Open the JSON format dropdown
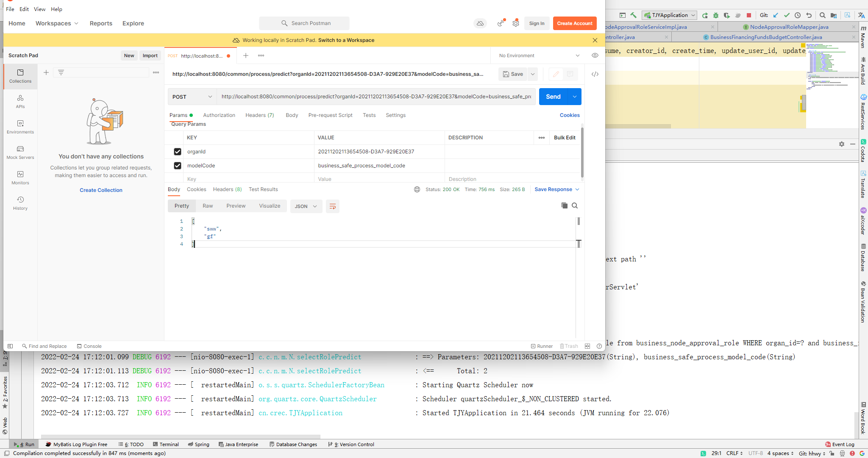868x458 pixels. pyautogui.click(x=306, y=206)
